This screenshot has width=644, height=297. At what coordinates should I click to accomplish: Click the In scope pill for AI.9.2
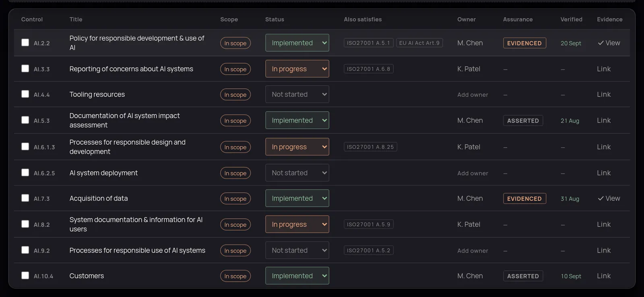tap(235, 251)
